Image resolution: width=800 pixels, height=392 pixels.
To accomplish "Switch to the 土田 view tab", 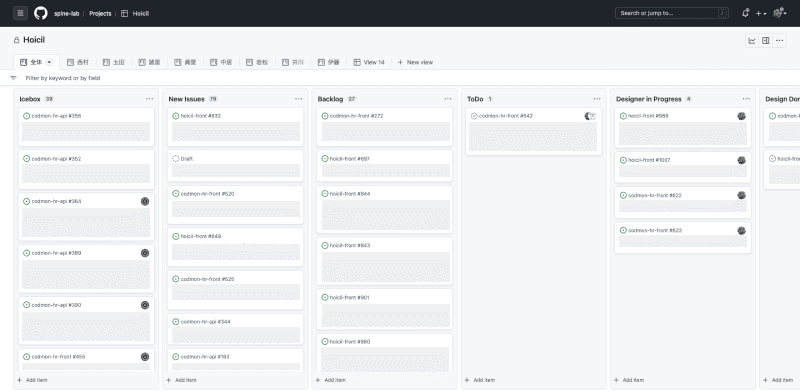I will click(x=113, y=62).
